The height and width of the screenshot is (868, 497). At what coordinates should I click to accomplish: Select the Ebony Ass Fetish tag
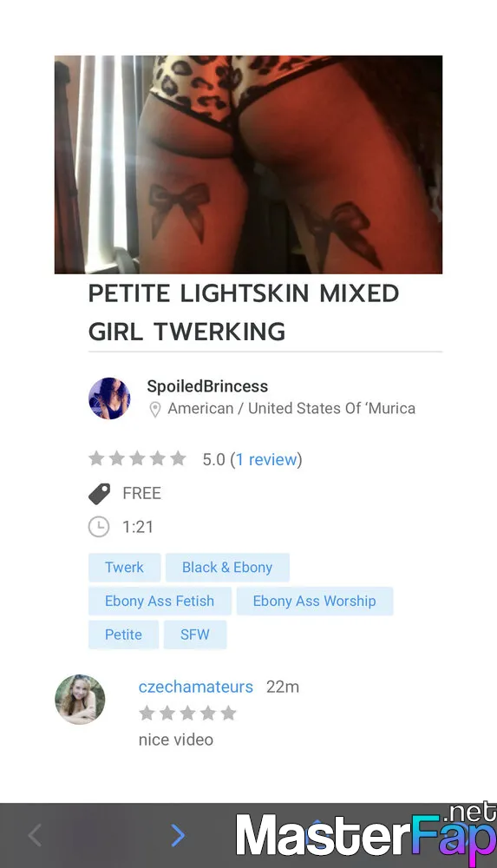pos(160,602)
